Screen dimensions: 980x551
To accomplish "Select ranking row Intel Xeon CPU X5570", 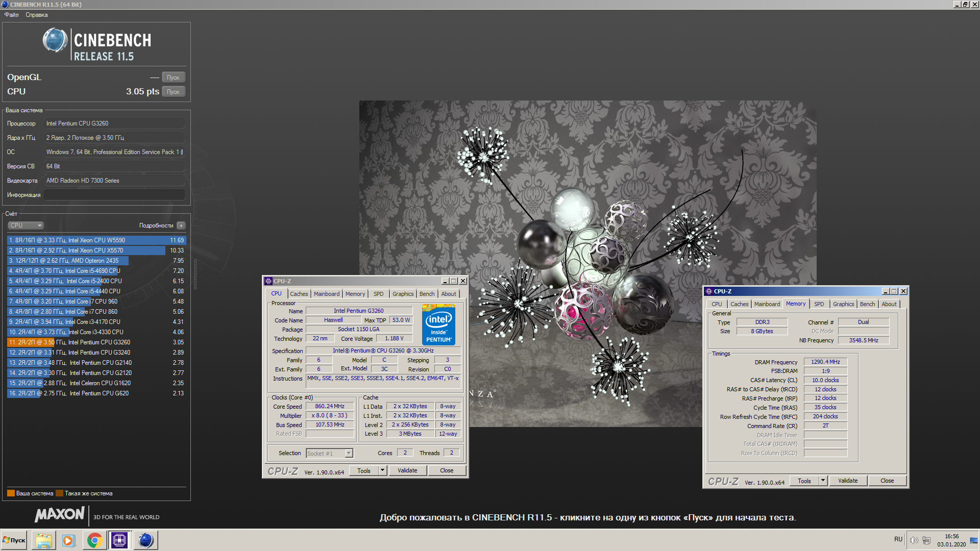I will click(96, 251).
